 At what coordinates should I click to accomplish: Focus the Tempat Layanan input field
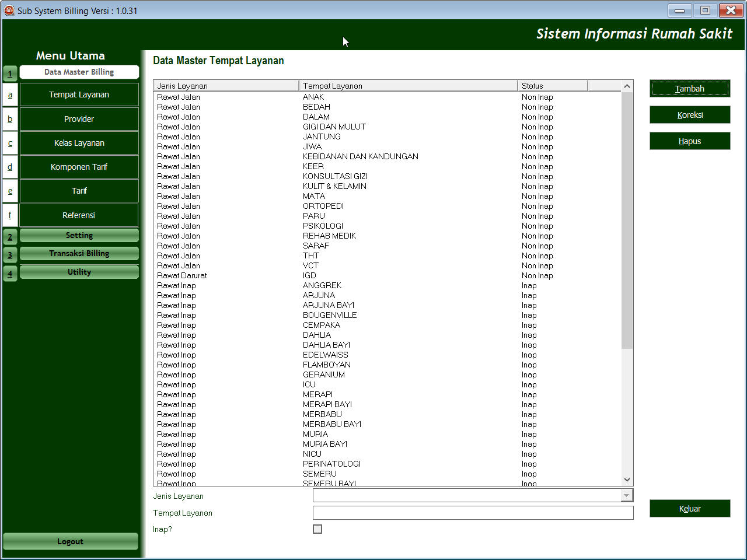(x=473, y=513)
